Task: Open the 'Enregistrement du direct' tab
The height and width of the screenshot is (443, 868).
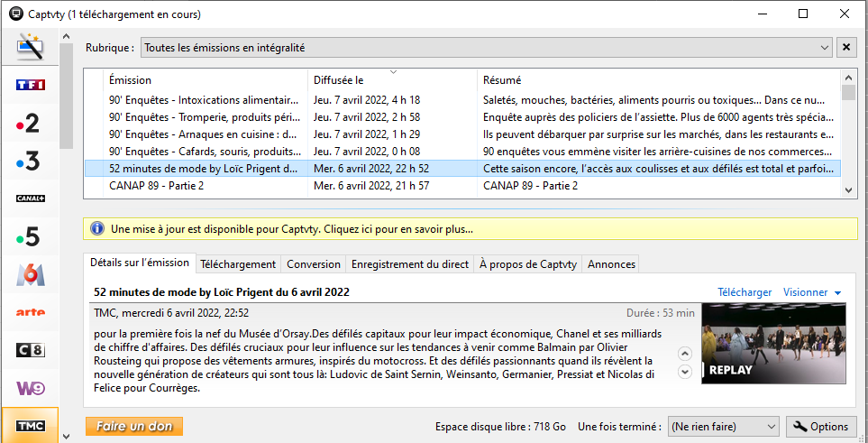Action: tap(410, 264)
